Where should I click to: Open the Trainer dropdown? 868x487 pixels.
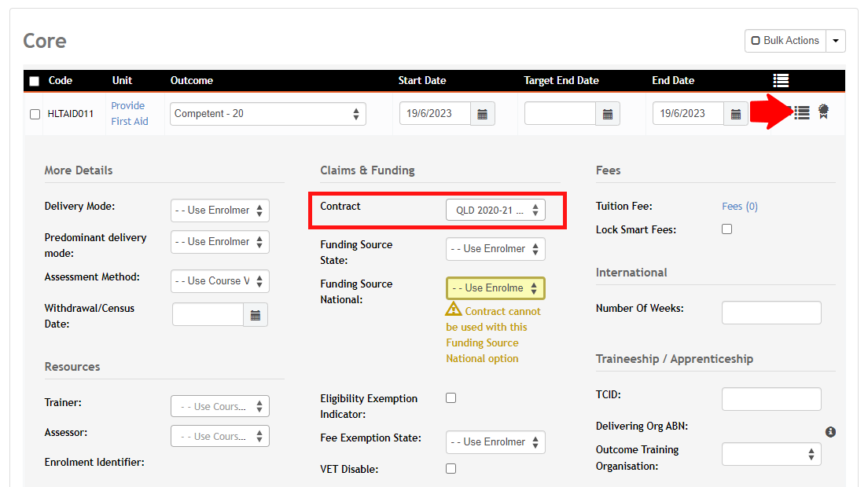(220, 406)
